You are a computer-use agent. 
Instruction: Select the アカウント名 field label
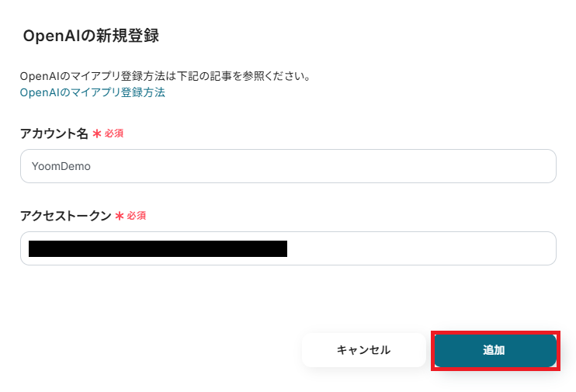[54, 134]
